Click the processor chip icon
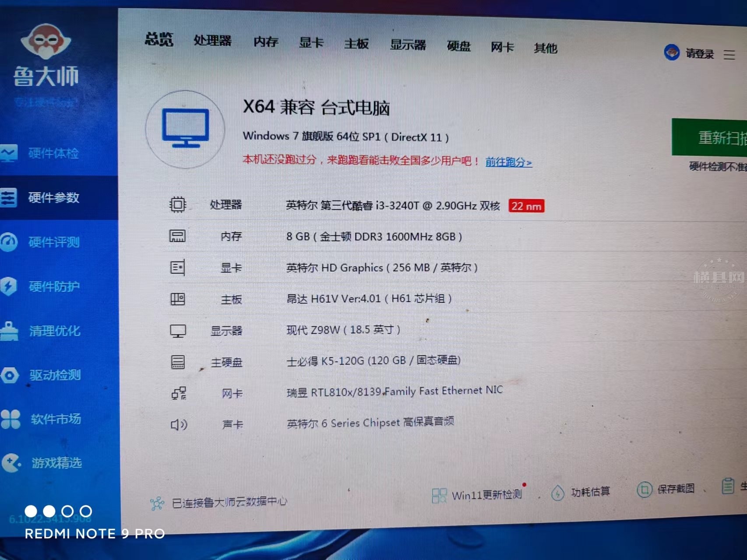 178,204
